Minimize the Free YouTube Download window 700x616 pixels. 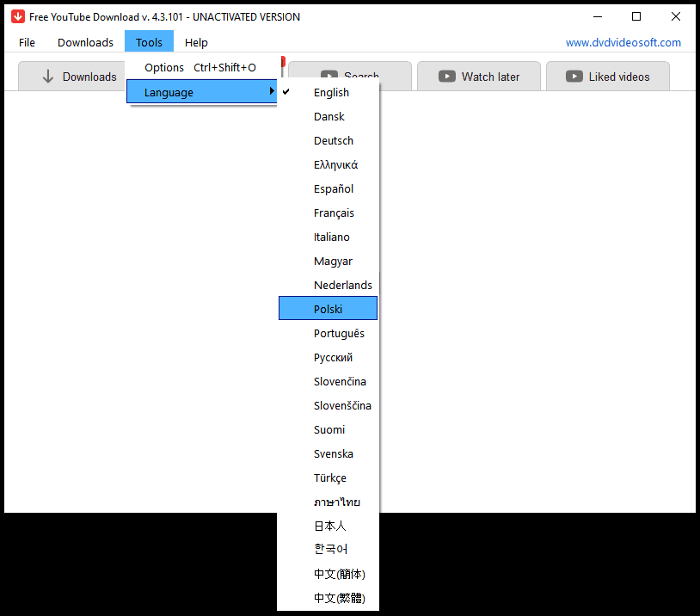pyautogui.click(x=598, y=16)
